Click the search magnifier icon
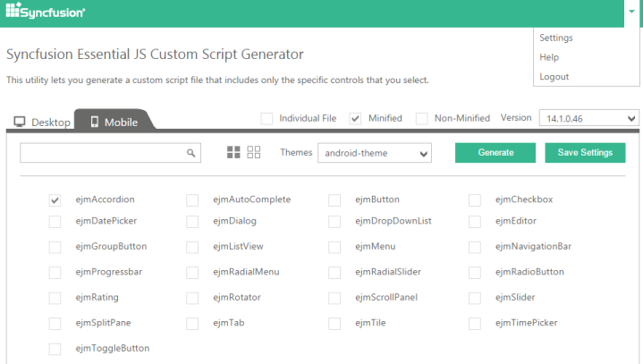 click(x=190, y=153)
